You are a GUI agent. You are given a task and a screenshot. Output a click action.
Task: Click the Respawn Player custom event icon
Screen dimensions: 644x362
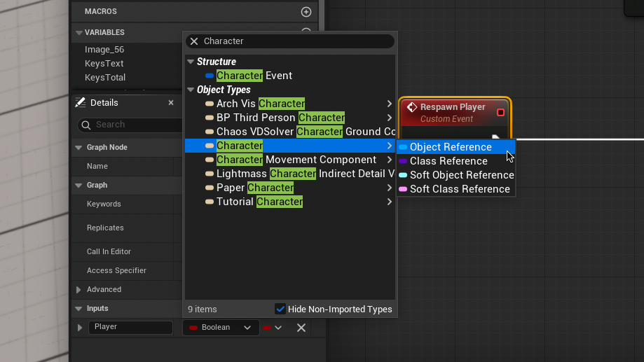click(412, 107)
